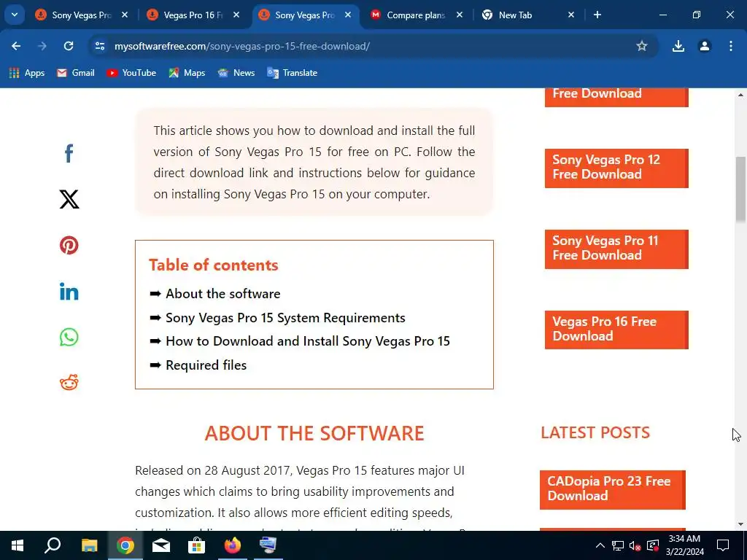The image size is (747, 560).
Task: Share the article via WhatsApp
Action: click(x=69, y=337)
